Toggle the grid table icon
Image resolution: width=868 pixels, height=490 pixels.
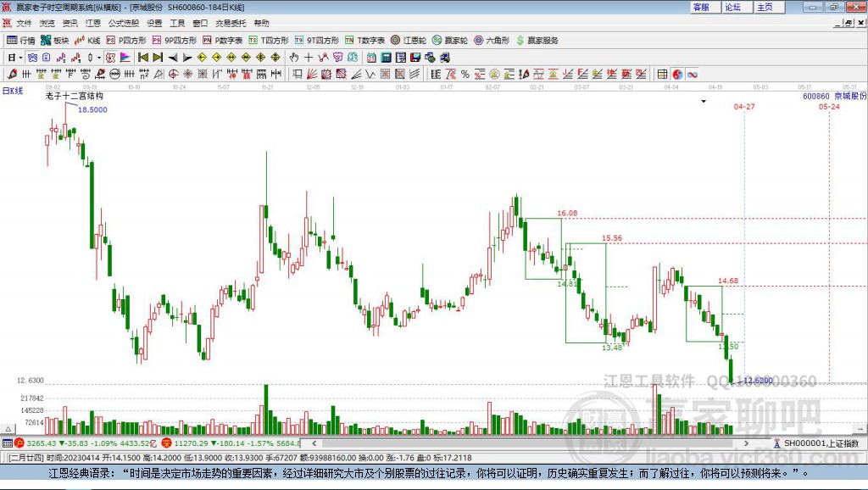[662, 74]
